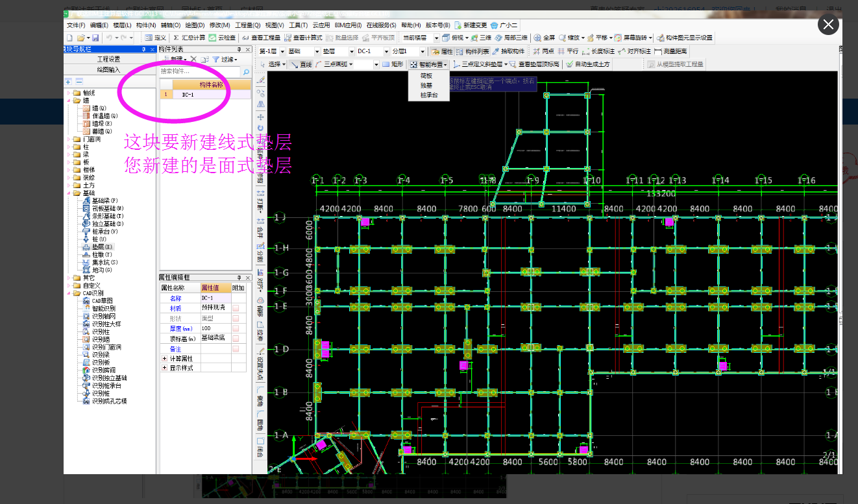This screenshot has height=504, width=858.
Task: Click 查看计算式 toolbar item
Action: click(x=303, y=38)
